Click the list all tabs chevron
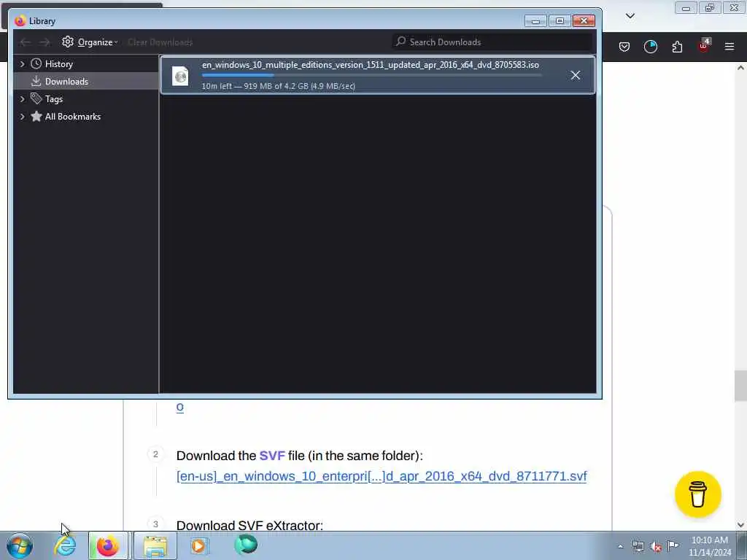Screen dimensions: 747x560 pyautogui.click(x=630, y=16)
